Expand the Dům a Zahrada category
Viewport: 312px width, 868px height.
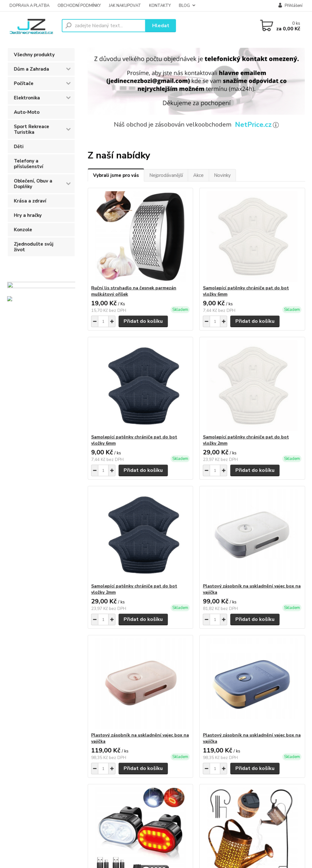coord(68,69)
